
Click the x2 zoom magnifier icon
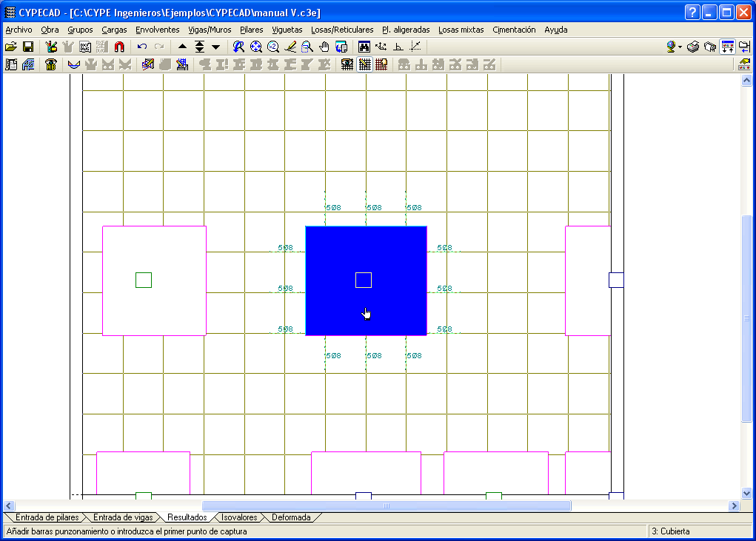click(x=273, y=47)
